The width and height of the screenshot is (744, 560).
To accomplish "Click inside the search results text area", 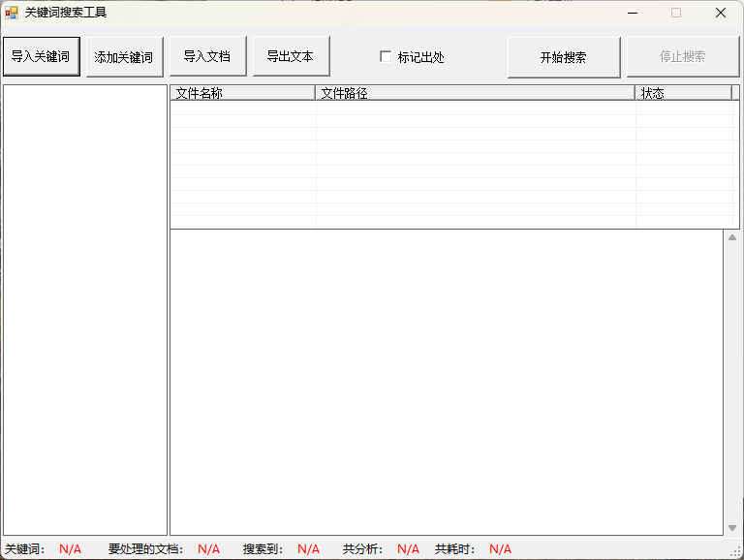I will coord(447,383).
